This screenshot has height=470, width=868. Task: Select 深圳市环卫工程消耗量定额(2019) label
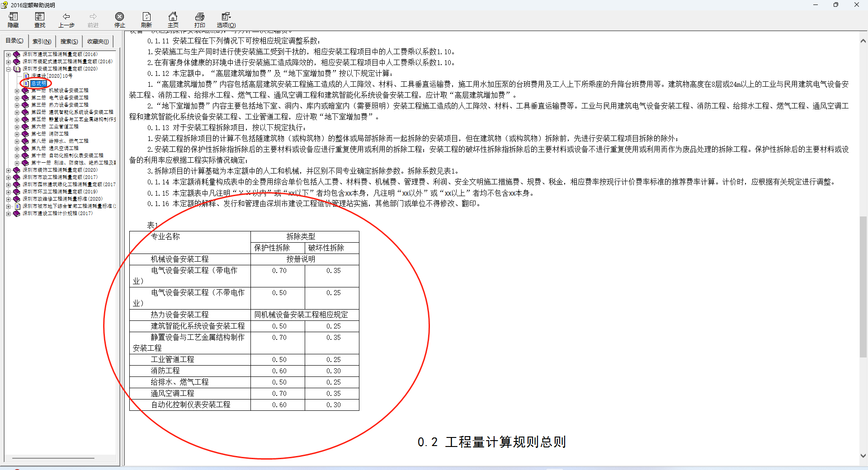pos(60,192)
